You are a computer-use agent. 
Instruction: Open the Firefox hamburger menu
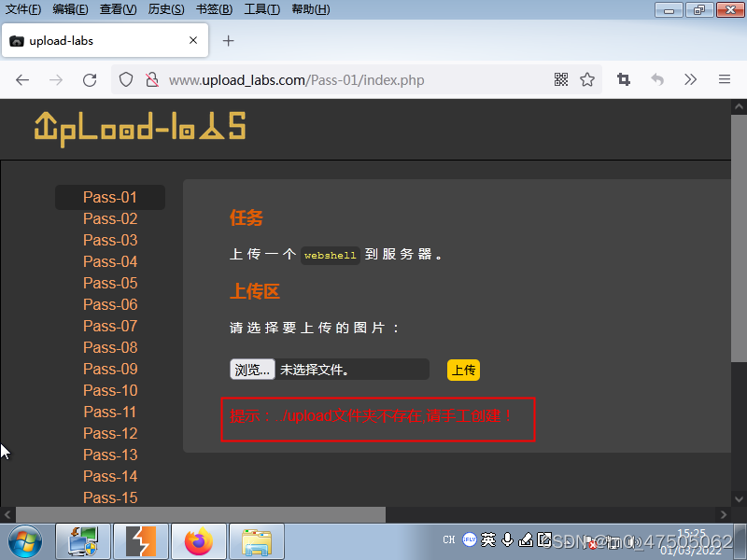pos(724,80)
